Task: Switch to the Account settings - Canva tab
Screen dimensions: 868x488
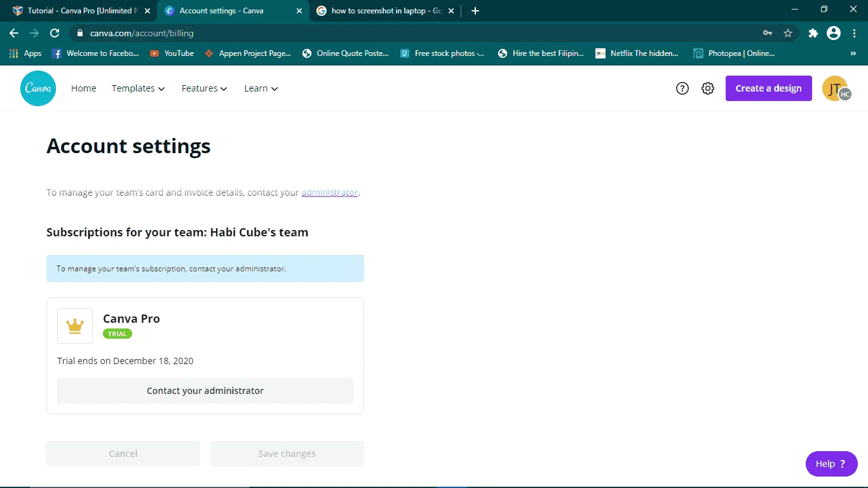Action: tap(233, 11)
